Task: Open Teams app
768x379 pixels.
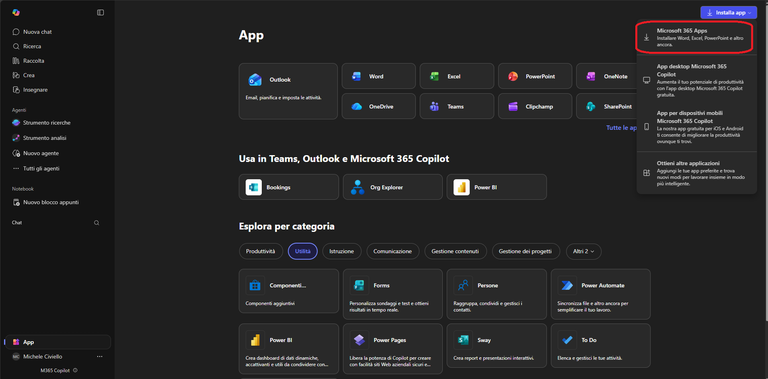Action: (457, 106)
